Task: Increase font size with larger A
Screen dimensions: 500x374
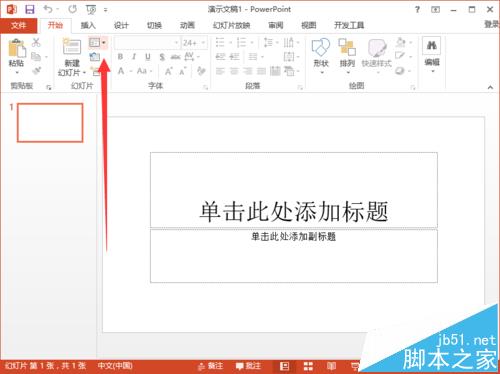Action: point(169,71)
